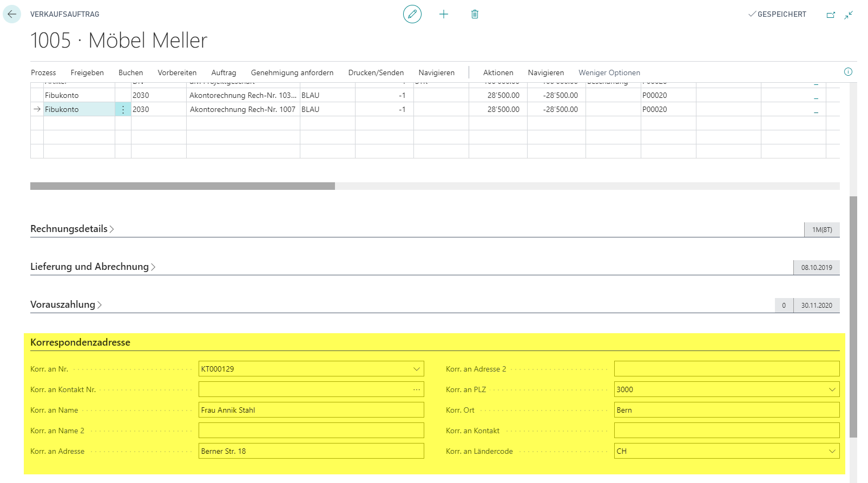Show the info pane icon
This screenshot has height=483, width=868.
pos(848,72)
